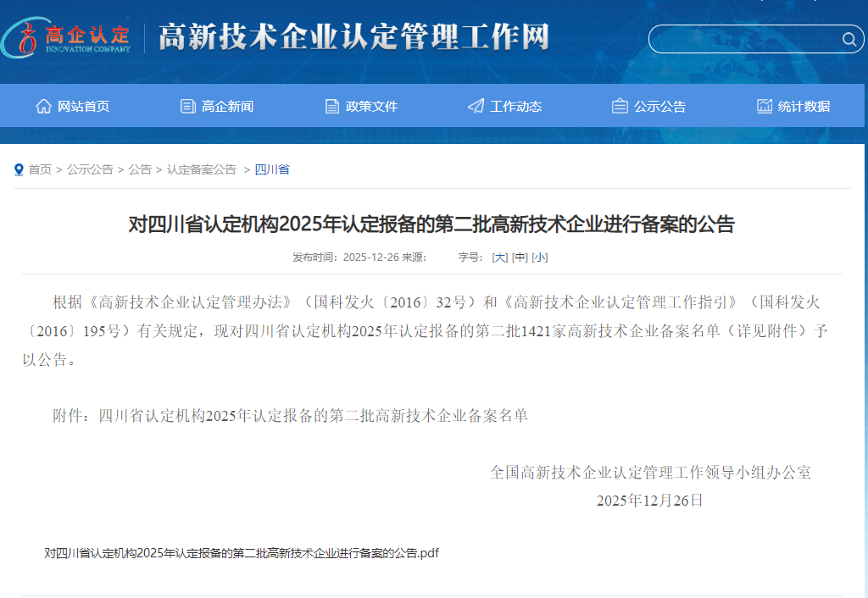
Task: Open 认定备案公告 breadcrumb link
Action: coord(202,169)
